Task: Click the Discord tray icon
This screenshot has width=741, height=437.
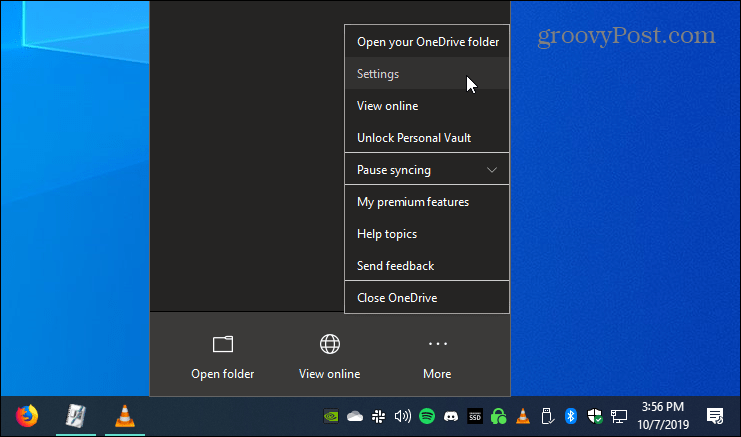Action: 451,416
